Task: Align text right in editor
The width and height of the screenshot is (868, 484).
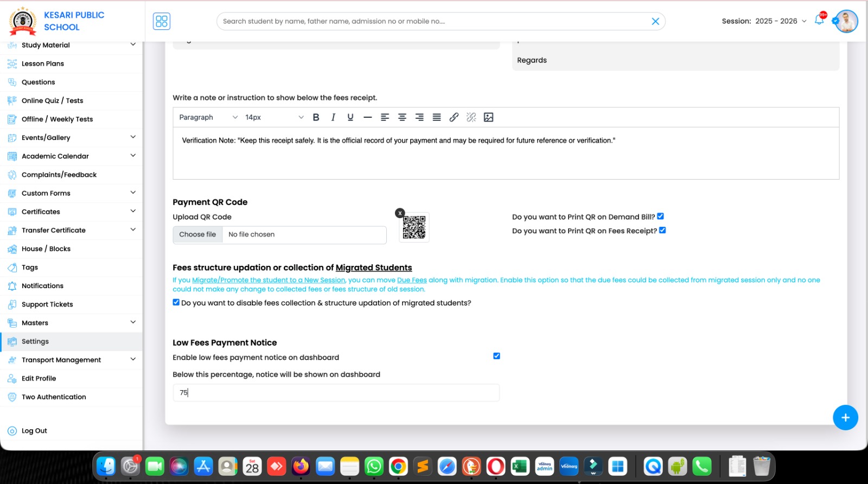Action: click(419, 117)
